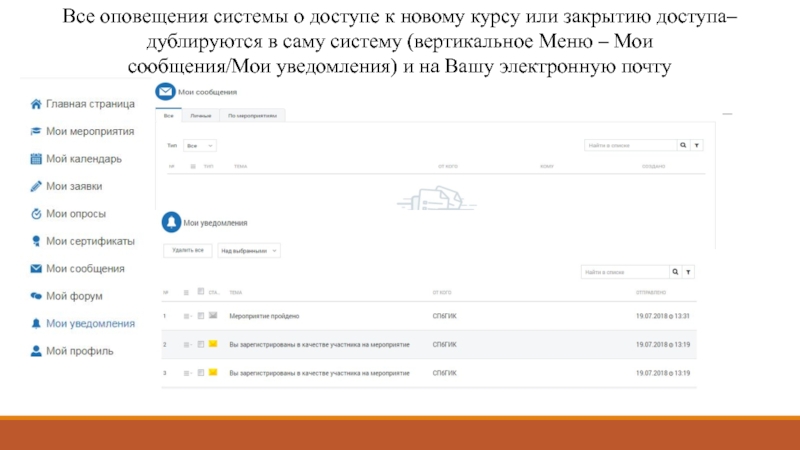Check the checkbox for notification row 1
The width and height of the screenshot is (800, 450).
(200, 316)
